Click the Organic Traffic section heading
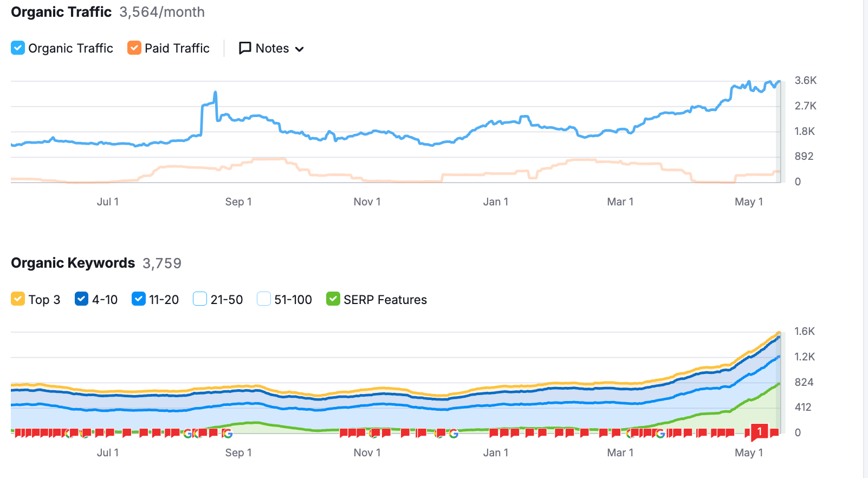Image resolution: width=868 pixels, height=478 pixels. click(61, 12)
